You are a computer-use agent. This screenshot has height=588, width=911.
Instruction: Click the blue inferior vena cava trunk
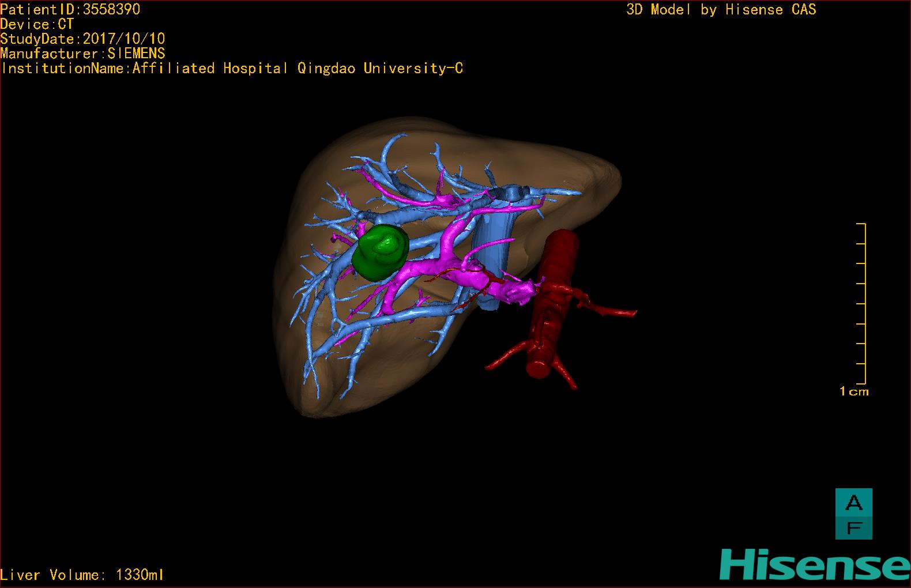(494, 248)
